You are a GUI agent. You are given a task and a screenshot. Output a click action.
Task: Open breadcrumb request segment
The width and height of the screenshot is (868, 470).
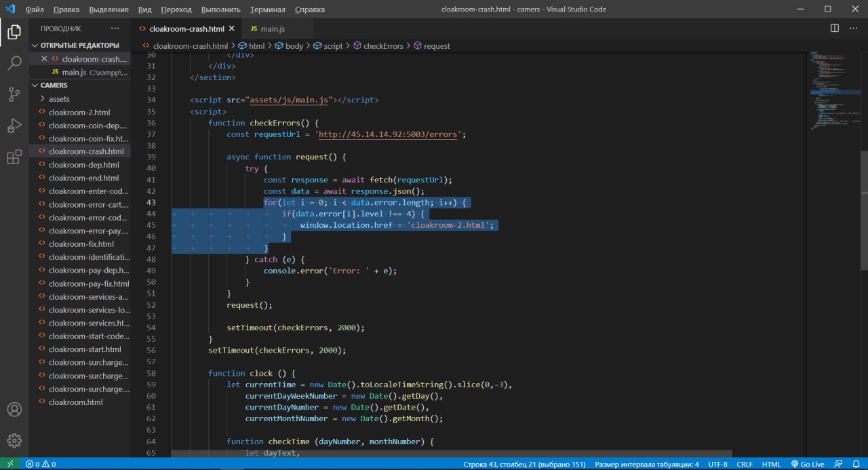tap(431, 46)
